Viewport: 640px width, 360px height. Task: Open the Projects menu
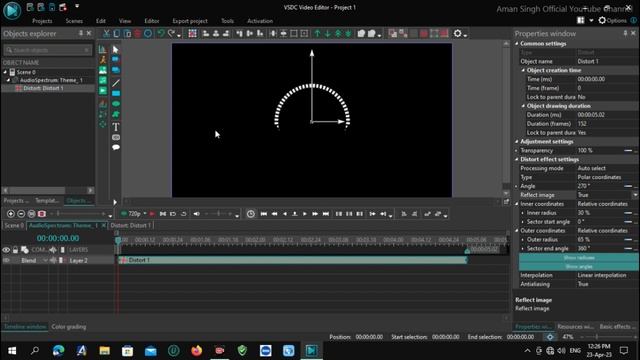[x=42, y=21]
